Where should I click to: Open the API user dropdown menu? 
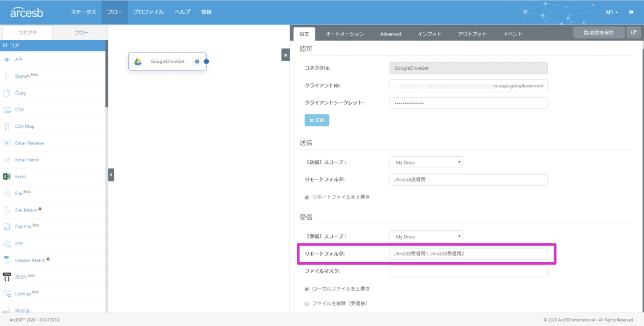coord(612,12)
